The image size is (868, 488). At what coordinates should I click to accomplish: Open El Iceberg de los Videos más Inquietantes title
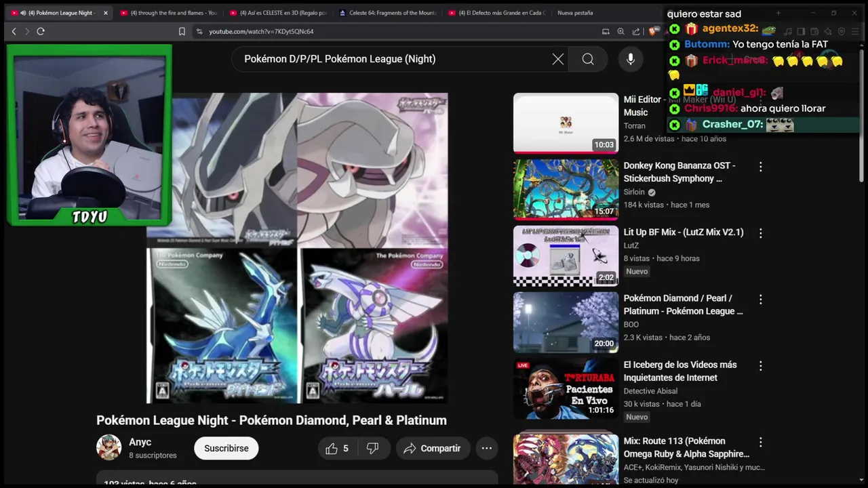tap(680, 371)
